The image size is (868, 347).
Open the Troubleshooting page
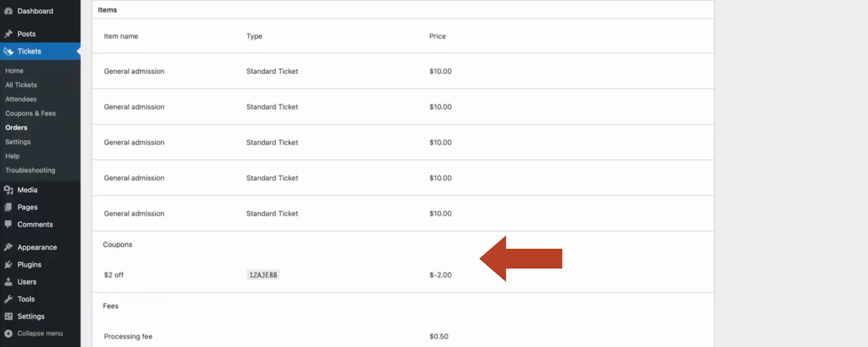(x=30, y=170)
